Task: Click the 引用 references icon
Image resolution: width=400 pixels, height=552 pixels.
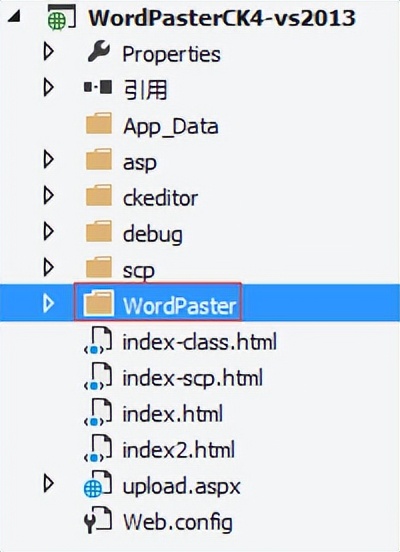Action: [98, 87]
